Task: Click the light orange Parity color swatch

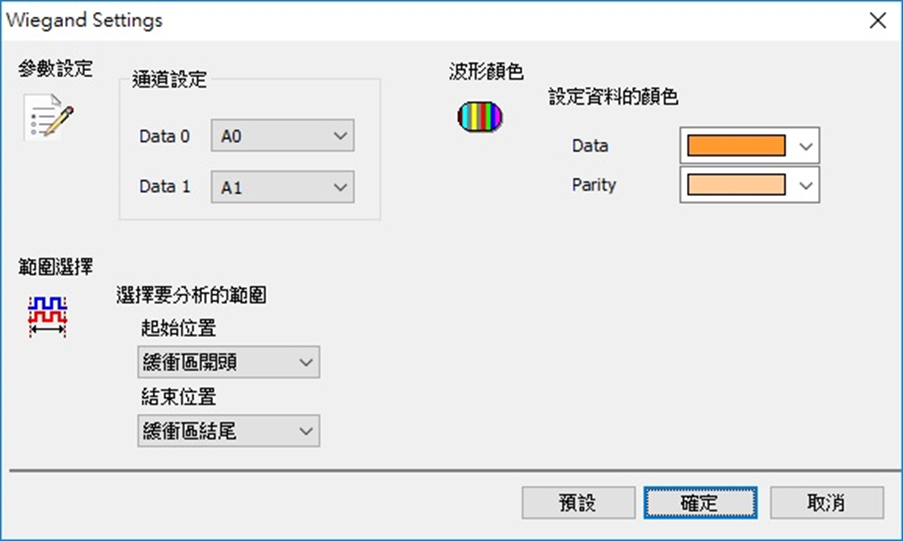Action: (736, 185)
